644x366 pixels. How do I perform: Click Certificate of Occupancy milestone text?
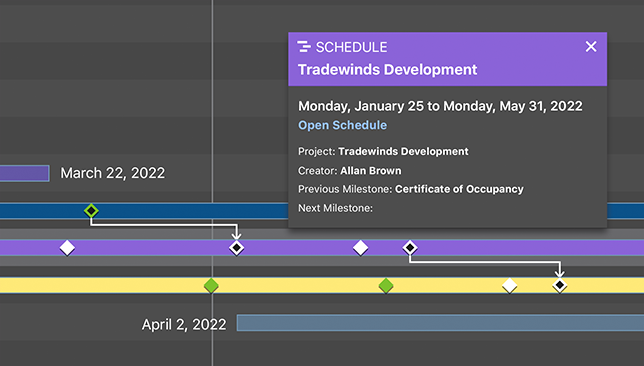click(459, 189)
